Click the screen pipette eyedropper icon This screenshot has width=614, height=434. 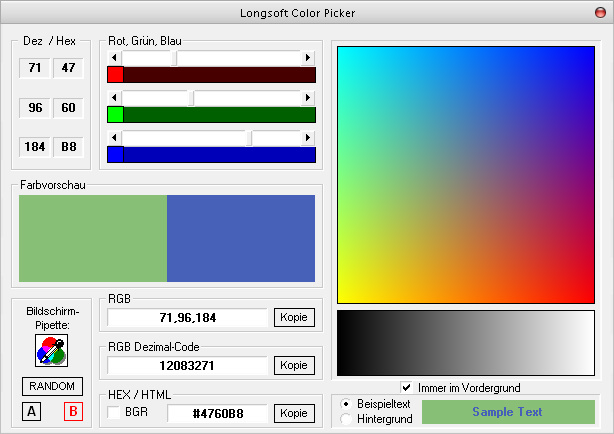pyautogui.click(x=50, y=350)
